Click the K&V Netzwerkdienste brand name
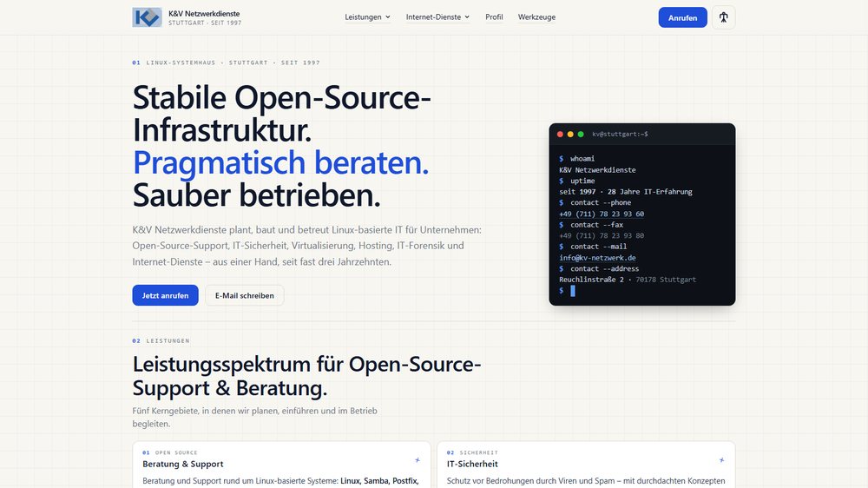This screenshot has width=868, height=488. pyautogui.click(x=204, y=13)
